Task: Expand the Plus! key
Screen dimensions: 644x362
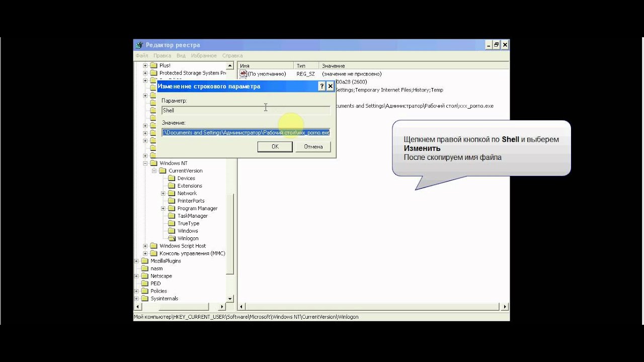Action: point(145,65)
